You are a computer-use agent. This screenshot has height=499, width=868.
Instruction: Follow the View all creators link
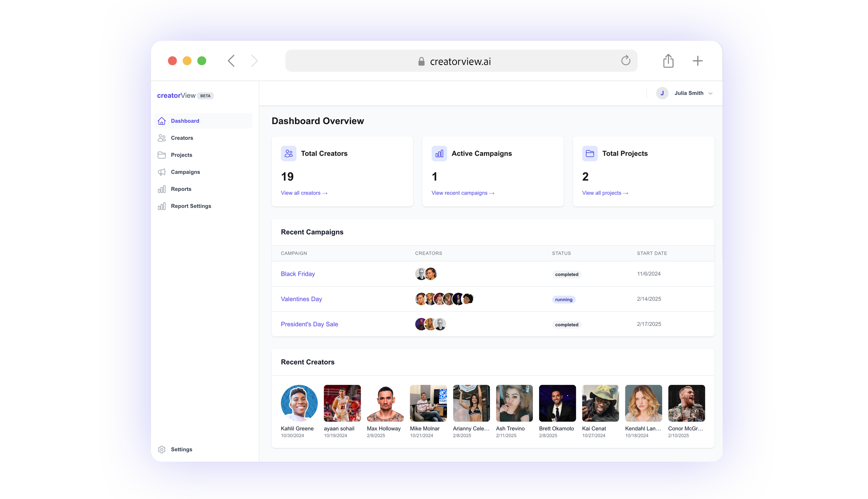(x=304, y=193)
